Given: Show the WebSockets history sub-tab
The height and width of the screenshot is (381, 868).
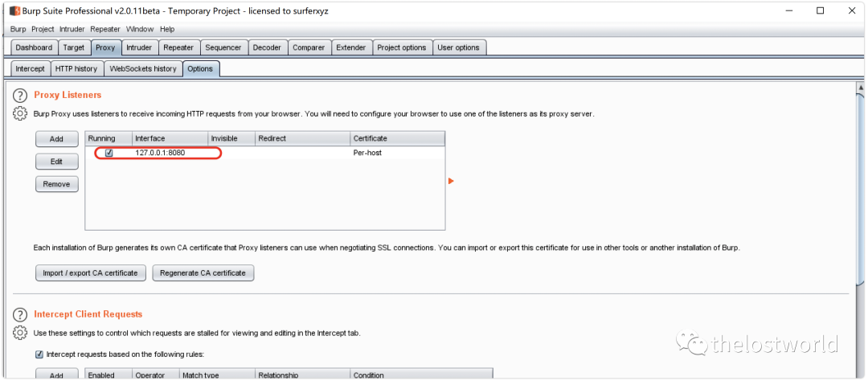Looking at the screenshot, I should (x=143, y=68).
